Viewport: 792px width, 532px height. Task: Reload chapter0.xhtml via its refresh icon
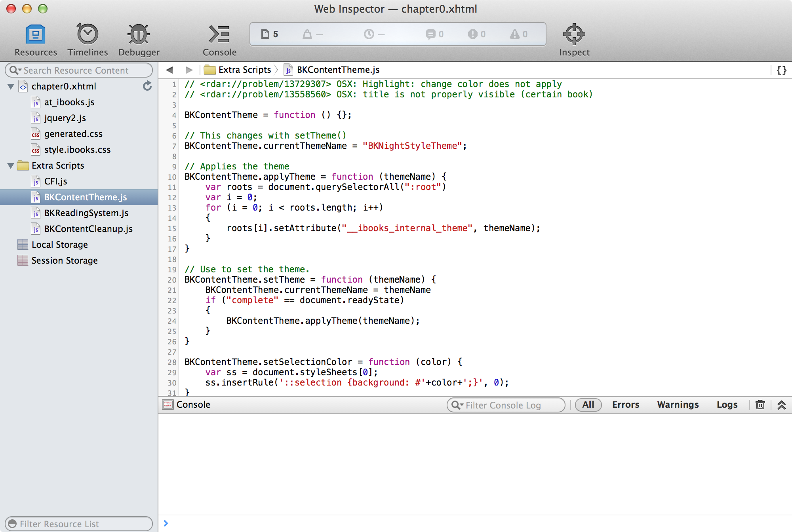tap(147, 86)
